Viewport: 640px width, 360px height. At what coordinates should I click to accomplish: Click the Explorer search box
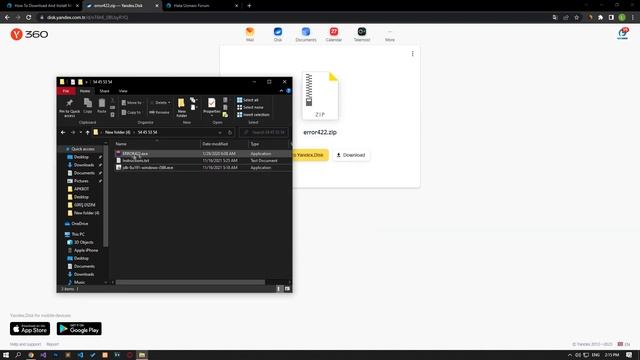264,132
